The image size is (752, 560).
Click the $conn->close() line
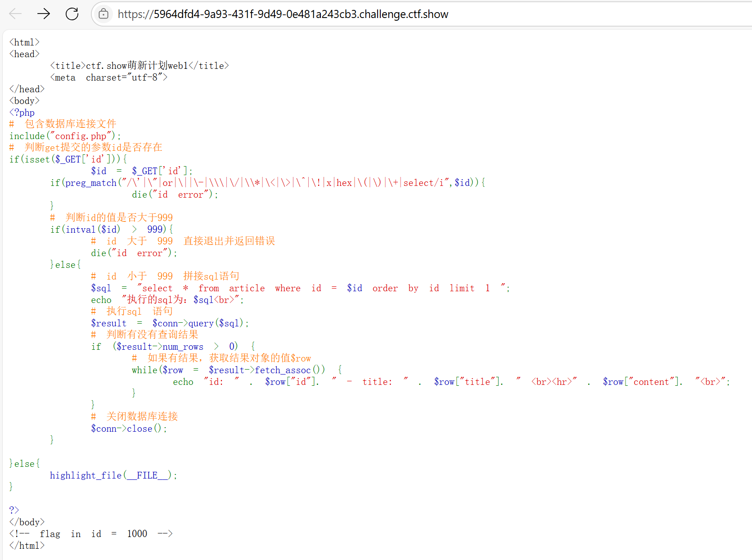(129, 429)
